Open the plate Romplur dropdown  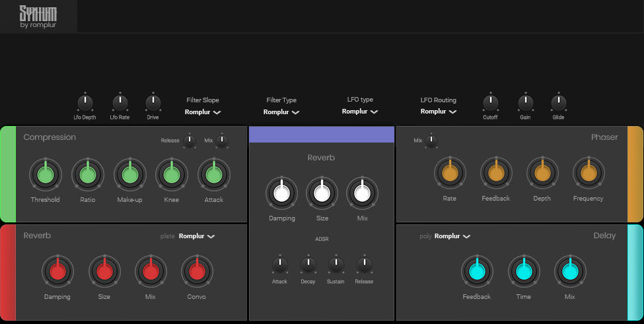(x=197, y=236)
